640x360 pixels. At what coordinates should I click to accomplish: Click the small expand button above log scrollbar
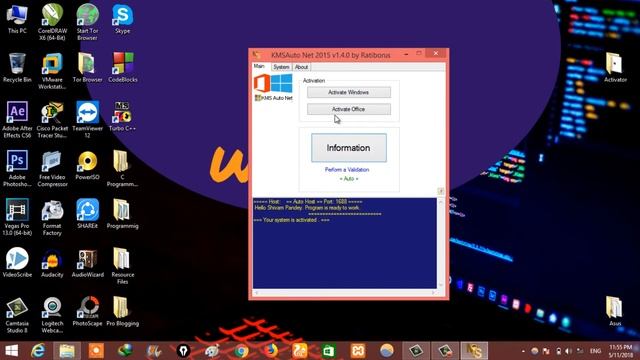coord(441,191)
